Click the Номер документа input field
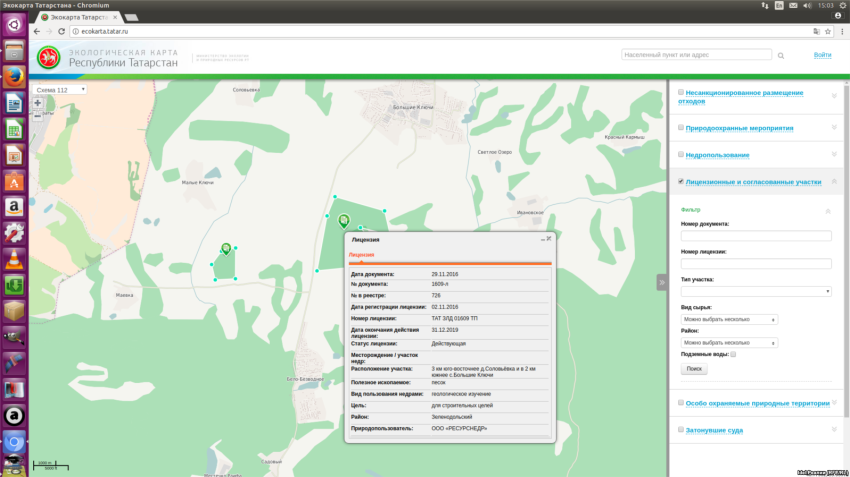 point(755,236)
